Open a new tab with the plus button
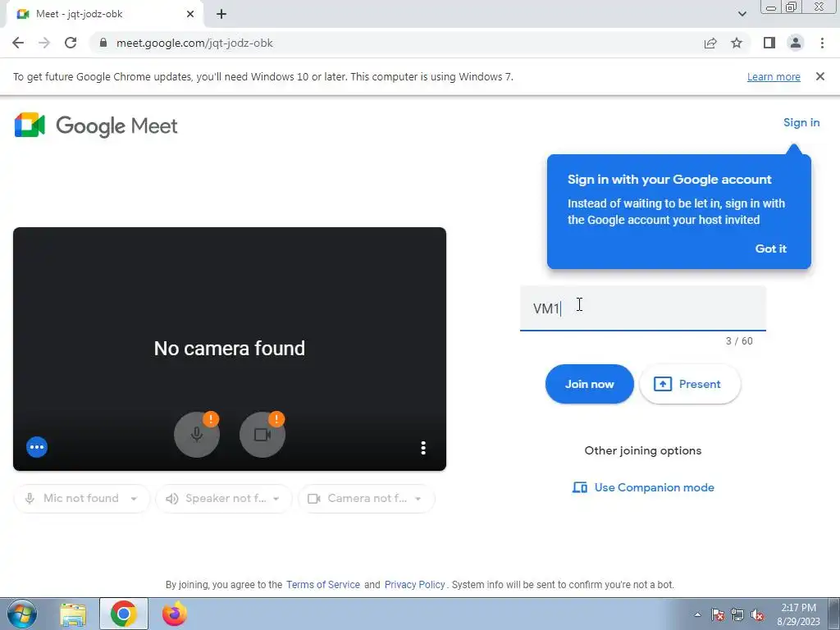This screenshot has height=630, width=840. pyautogui.click(x=221, y=14)
